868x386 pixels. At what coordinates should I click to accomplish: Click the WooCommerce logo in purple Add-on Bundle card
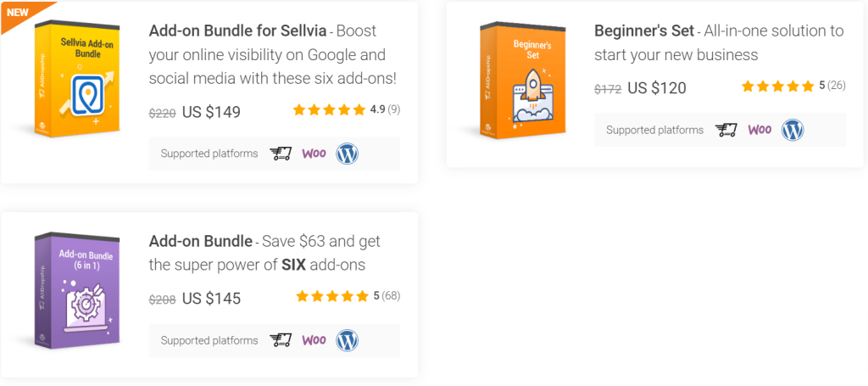pyautogui.click(x=314, y=340)
